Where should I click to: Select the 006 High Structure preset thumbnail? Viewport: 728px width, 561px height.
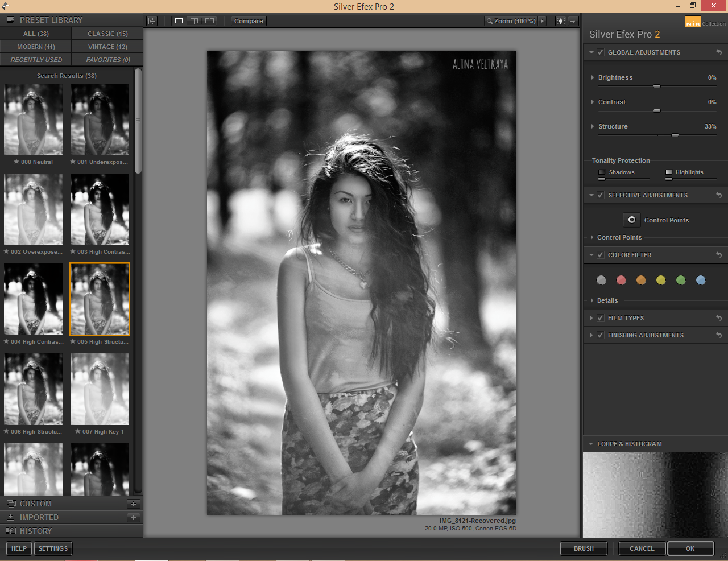click(x=34, y=389)
